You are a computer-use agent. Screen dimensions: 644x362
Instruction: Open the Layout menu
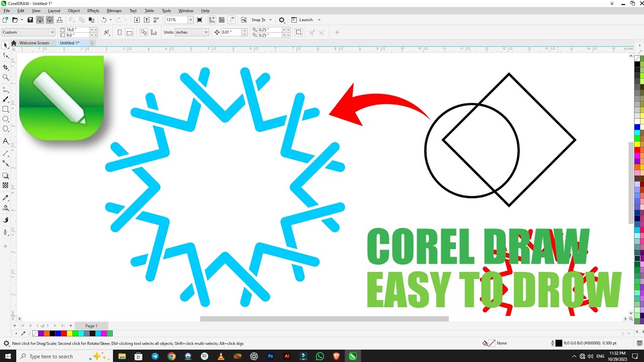click(x=54, y=11)
